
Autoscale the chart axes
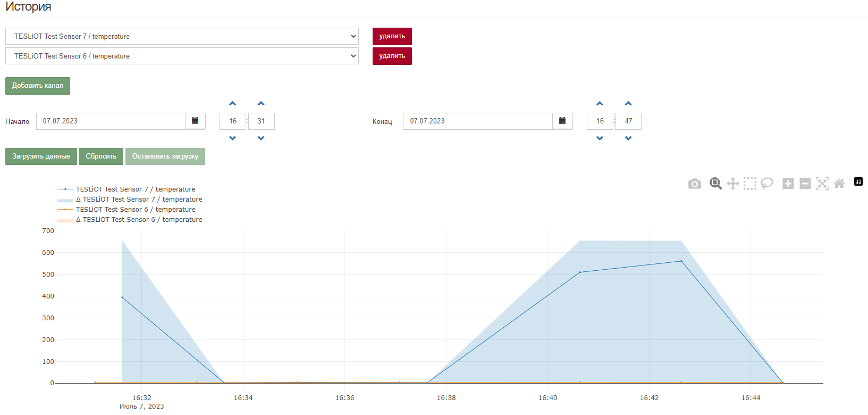(x=822, y=184)
